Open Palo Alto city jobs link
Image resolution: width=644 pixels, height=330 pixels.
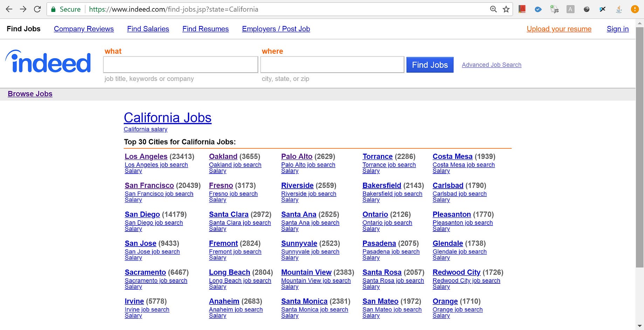297,156
